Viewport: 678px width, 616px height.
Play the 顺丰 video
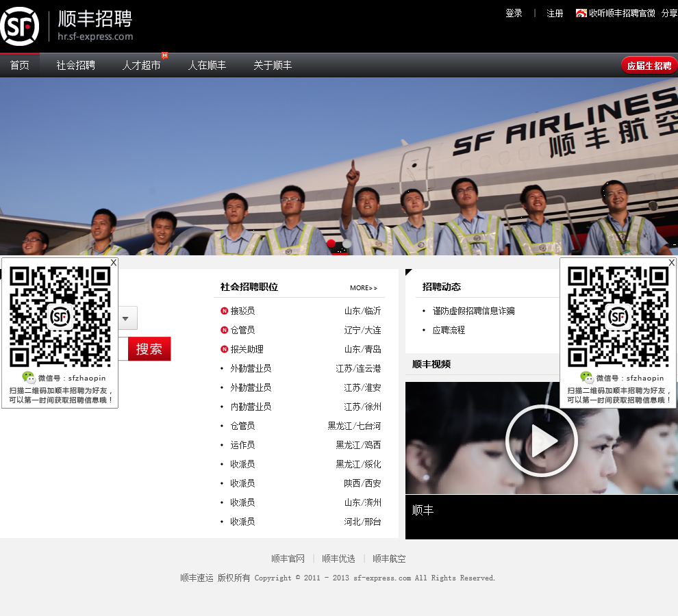(541, 441)
